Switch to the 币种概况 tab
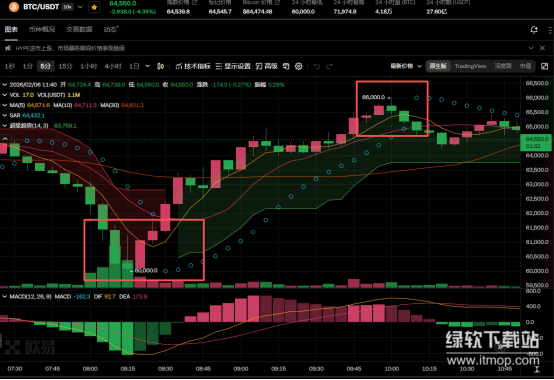The image size is (554, 380). (42, 29)
